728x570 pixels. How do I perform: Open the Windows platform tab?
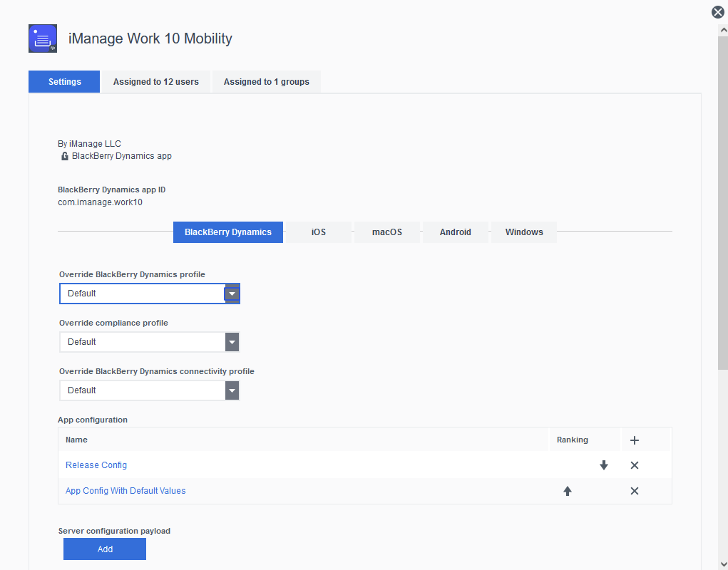tap(524, 232)
